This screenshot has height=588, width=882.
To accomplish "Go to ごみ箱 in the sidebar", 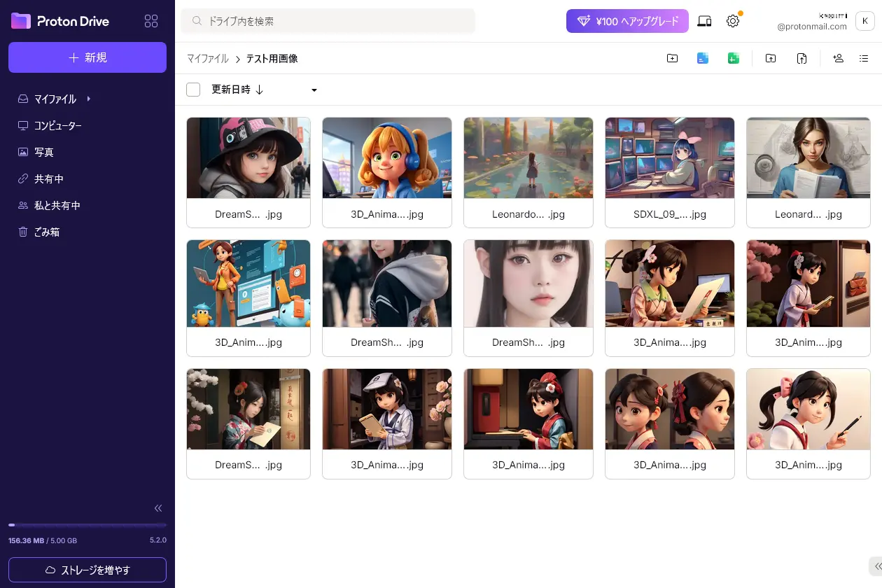I will point(47,232).
